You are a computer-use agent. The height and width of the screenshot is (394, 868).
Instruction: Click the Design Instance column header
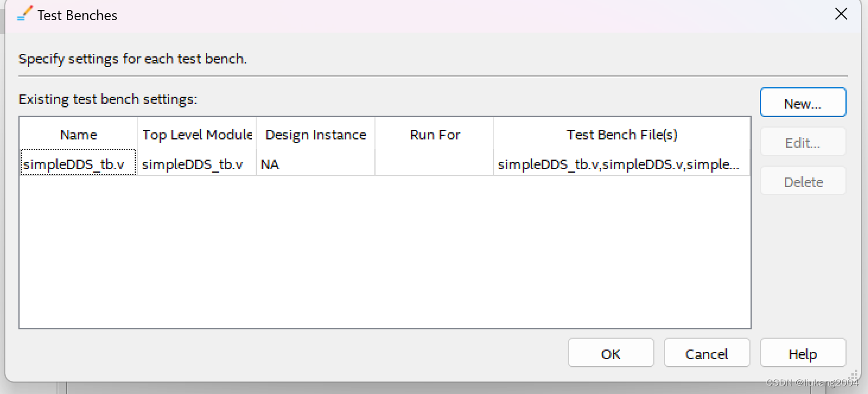[x=316, y=134]
